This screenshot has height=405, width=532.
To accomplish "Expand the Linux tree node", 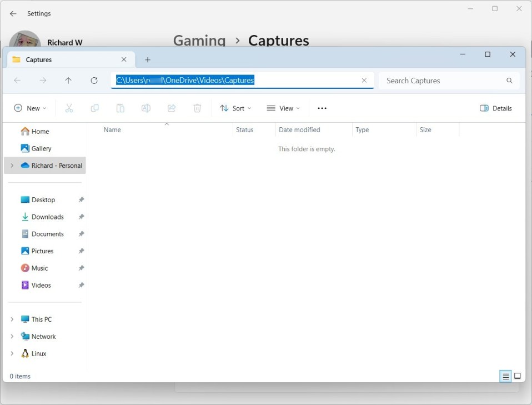I will tap(12, 354).
